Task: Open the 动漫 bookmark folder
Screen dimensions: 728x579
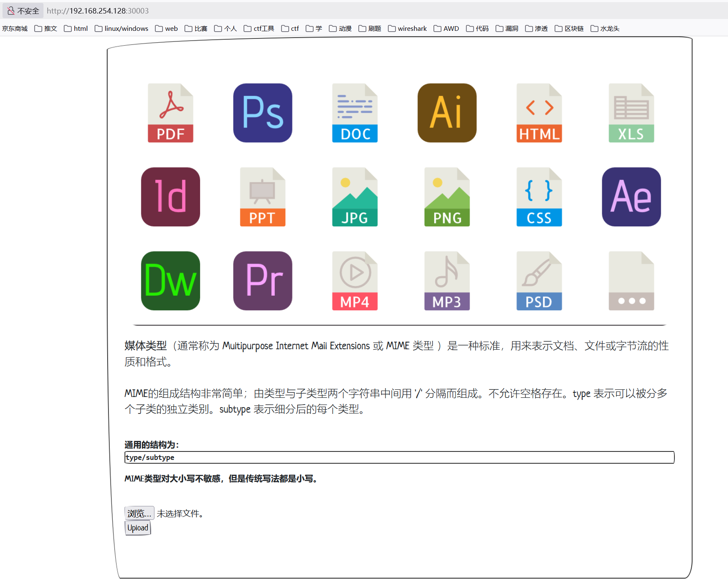Action: [340, 28]
